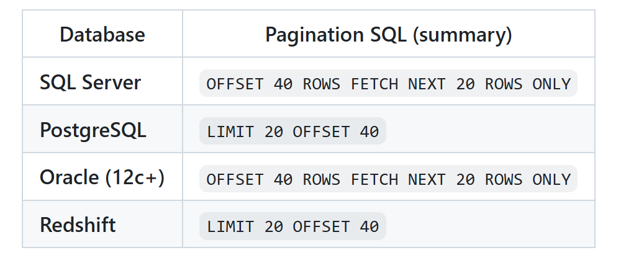The width and height of the screenshot is (644, 263).
Task: Click the PostgreSQL LIMIT 20 OFFSET 40 snippet
Action: point(293,131)
